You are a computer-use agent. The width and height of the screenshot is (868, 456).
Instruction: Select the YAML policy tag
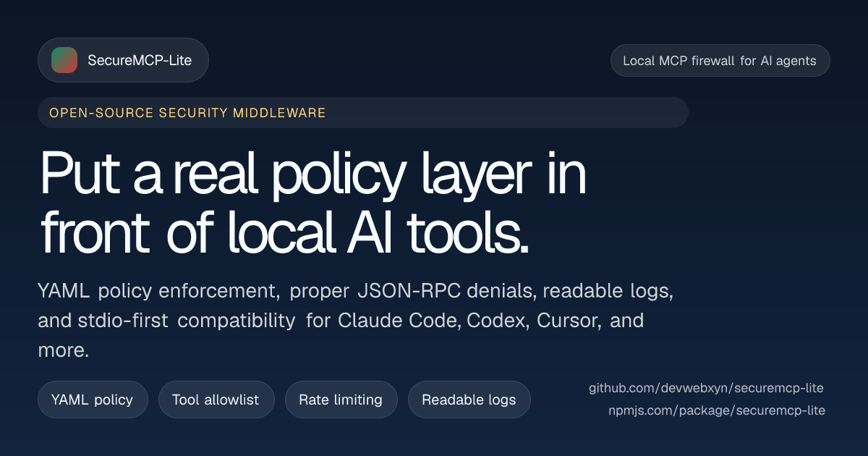point(92,400)
